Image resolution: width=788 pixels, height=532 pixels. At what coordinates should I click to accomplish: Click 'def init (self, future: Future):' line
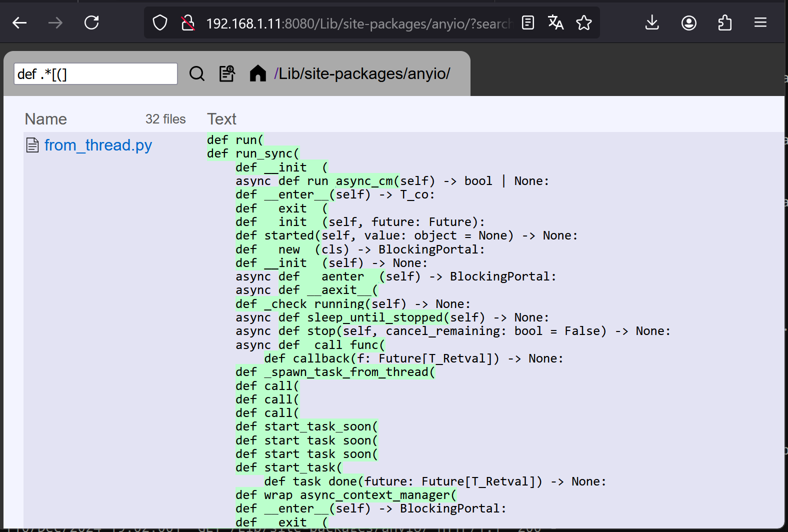point(360,222)
